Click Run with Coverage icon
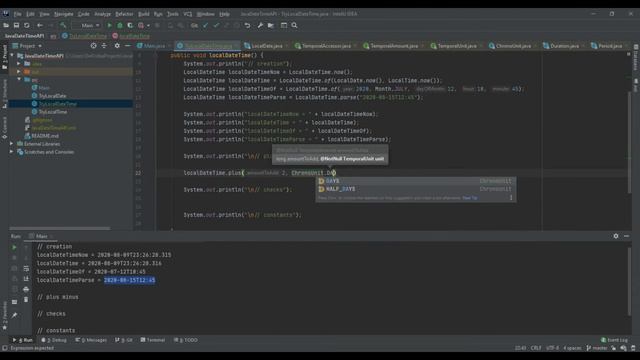 point(130,25)
